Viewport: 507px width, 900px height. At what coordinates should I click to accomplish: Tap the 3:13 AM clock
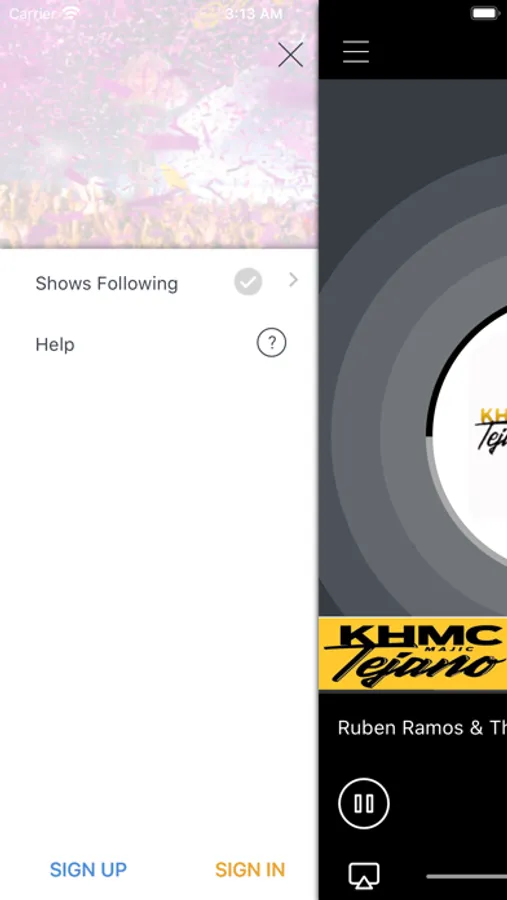coord(254,13)
